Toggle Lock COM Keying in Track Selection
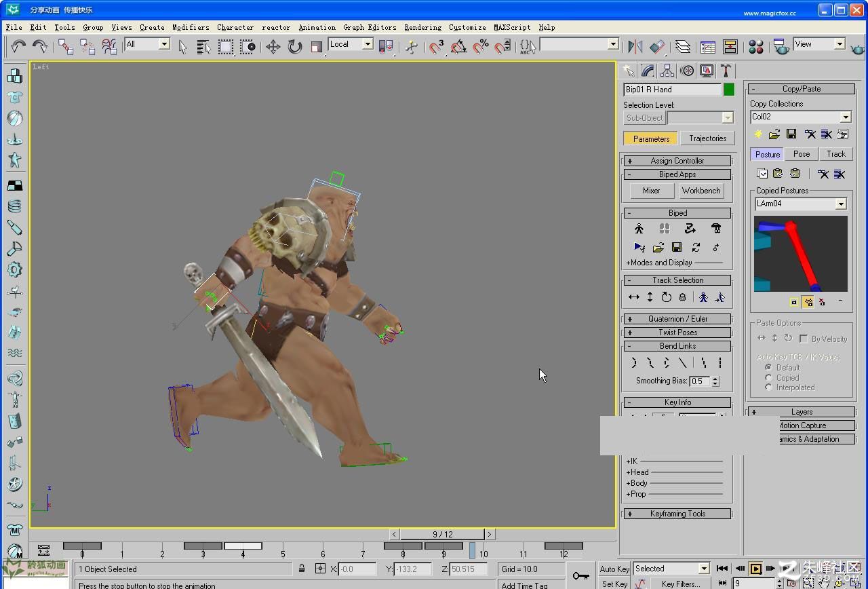The image size is (868, 589). (682, 297)
